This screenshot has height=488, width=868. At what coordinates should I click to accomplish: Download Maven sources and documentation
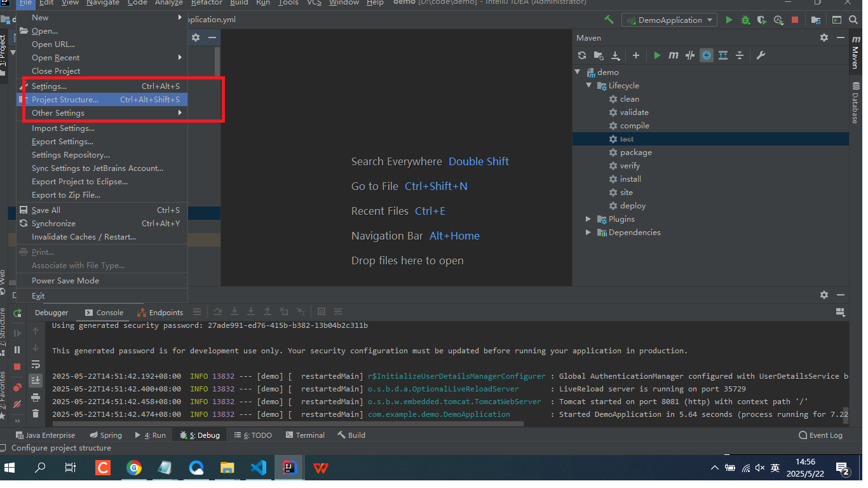click(x=615, y=55)
